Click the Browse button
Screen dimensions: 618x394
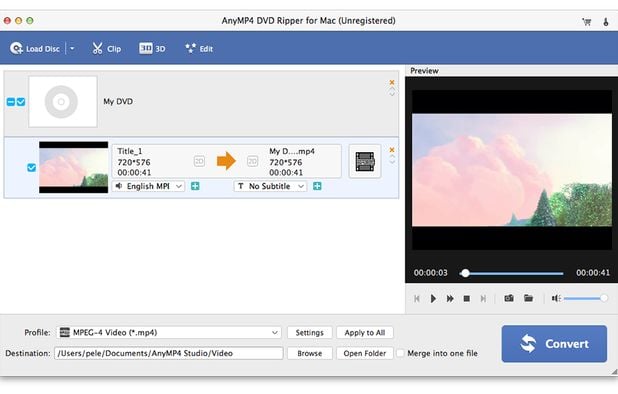click(x=309, y=353)
